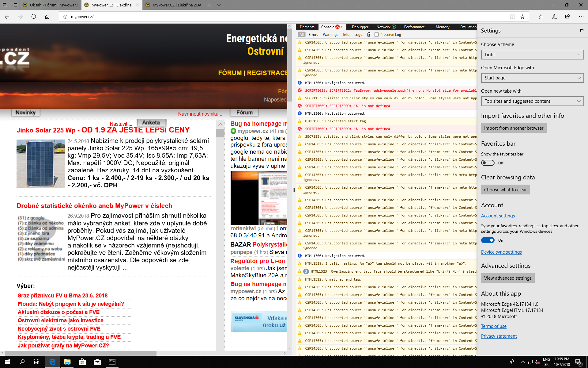
Task: Open the Elements DevTools tab
Action: coord(307,27)
